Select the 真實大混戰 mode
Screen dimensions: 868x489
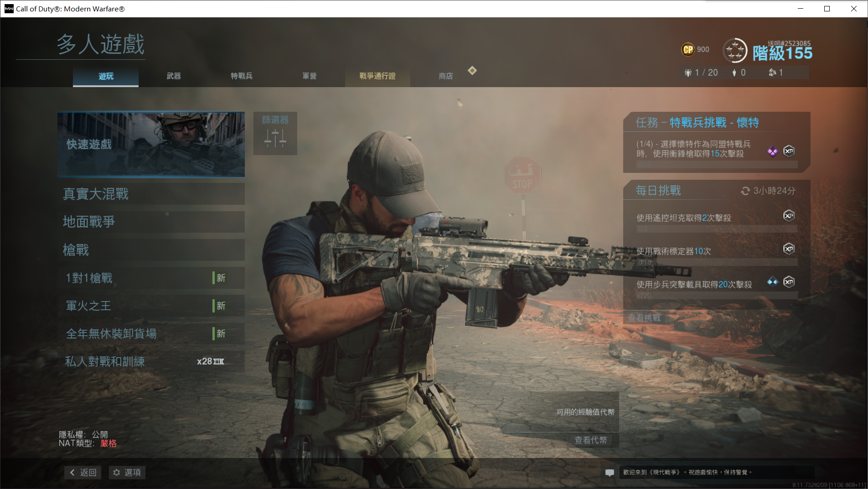151,194
